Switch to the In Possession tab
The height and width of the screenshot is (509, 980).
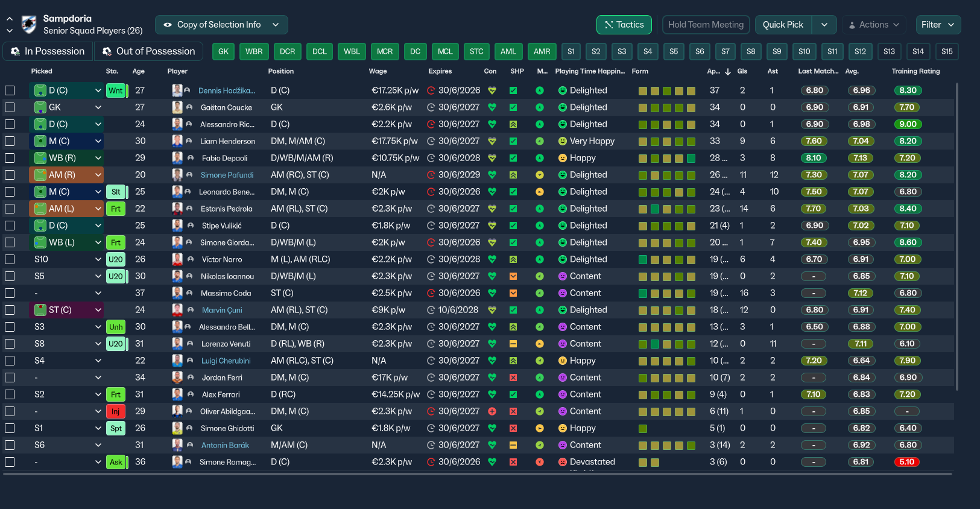(48, 51)
